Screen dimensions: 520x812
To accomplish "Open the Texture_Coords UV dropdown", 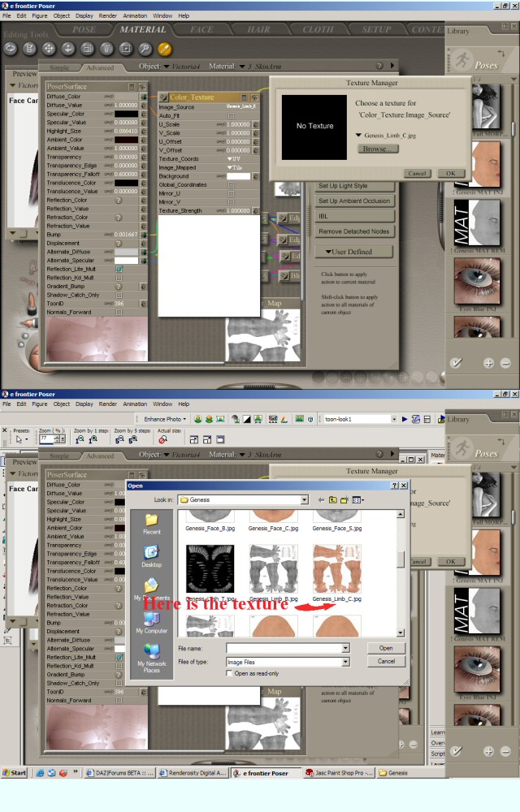I will pos(233,159).
